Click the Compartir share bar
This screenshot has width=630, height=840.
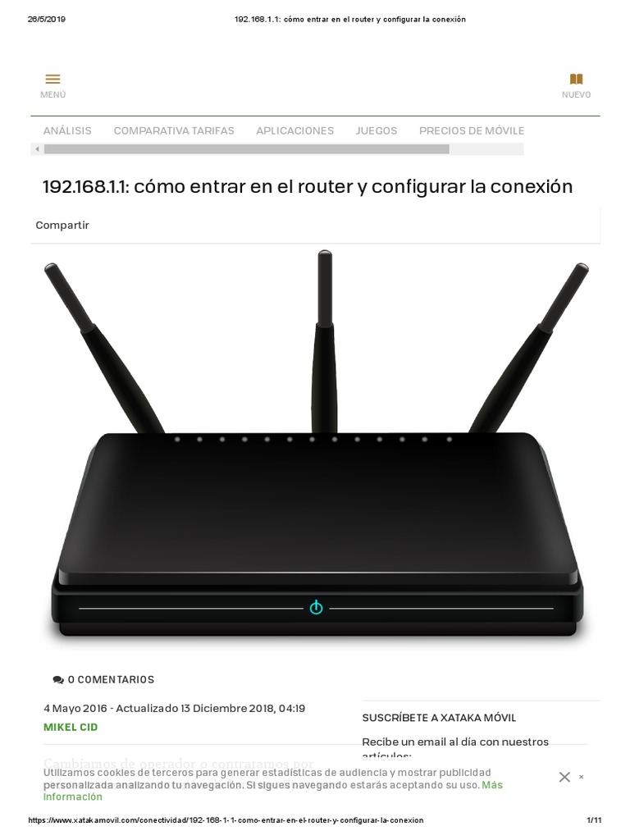coord(315,225)
